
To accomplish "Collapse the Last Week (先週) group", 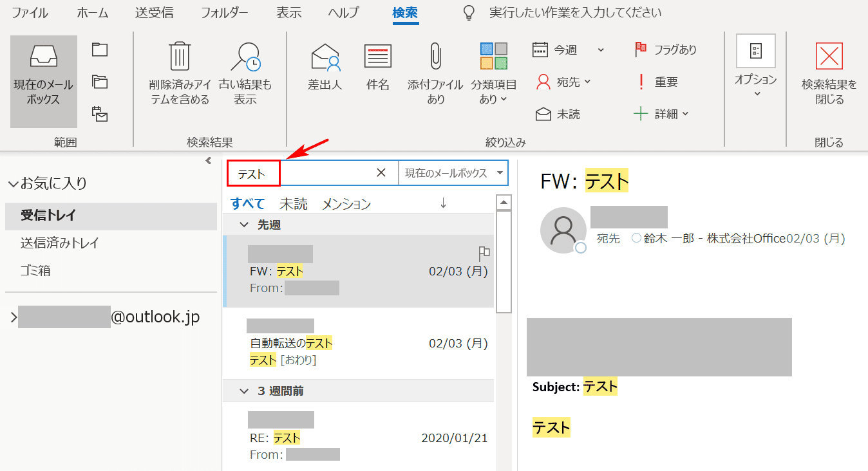I will (244, 225).
